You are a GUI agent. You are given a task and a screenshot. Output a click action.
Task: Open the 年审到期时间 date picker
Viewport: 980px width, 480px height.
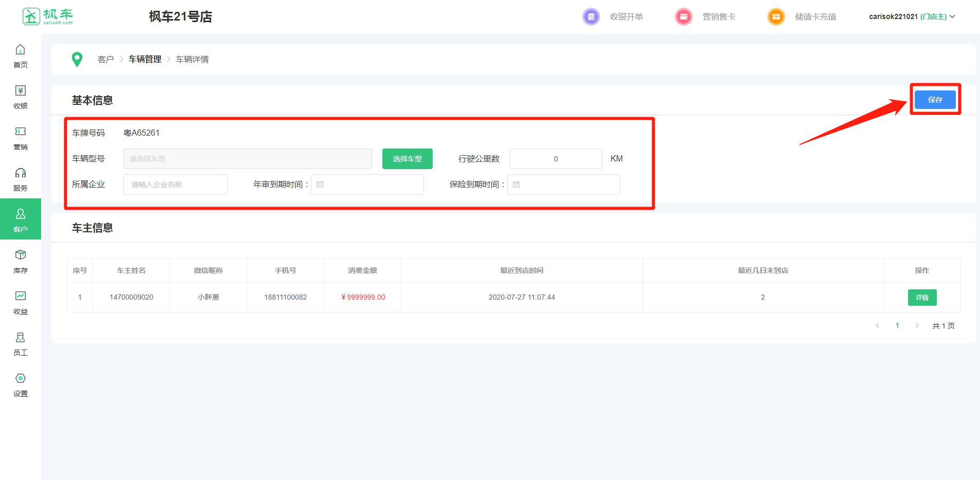(367, 184)
